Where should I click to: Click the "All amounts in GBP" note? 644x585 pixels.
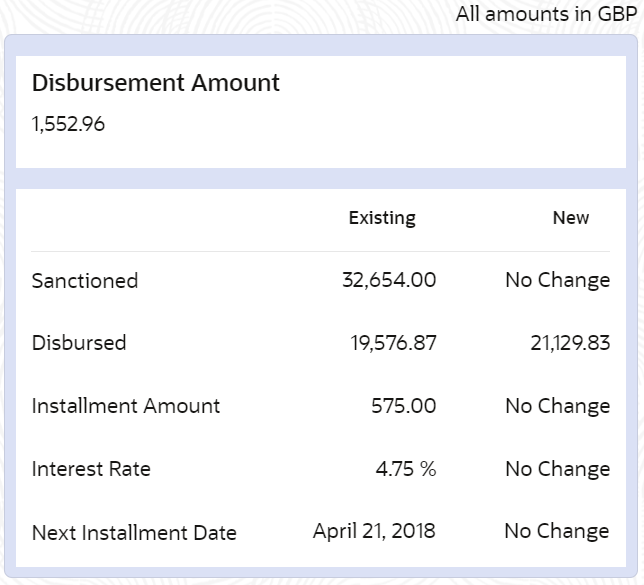pyautogui.click(x=545, y=15)
